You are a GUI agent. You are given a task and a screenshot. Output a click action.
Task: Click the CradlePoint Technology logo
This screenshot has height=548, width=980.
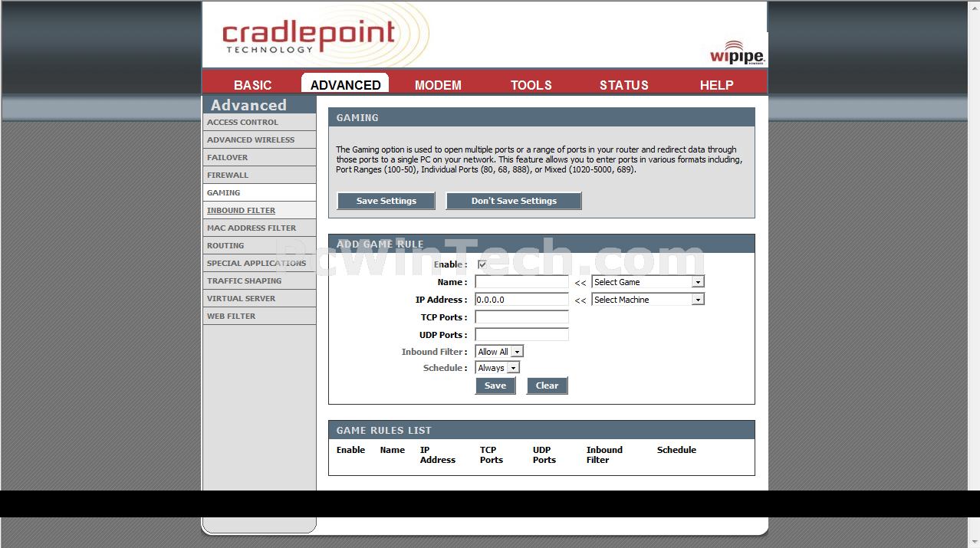pyautogui.click(x=308, y=37)
